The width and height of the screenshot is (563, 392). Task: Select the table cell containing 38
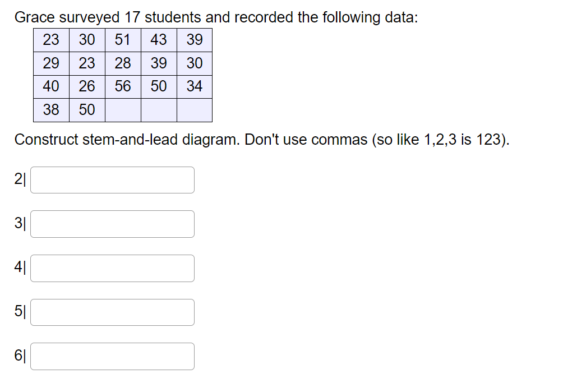[51, 109]
